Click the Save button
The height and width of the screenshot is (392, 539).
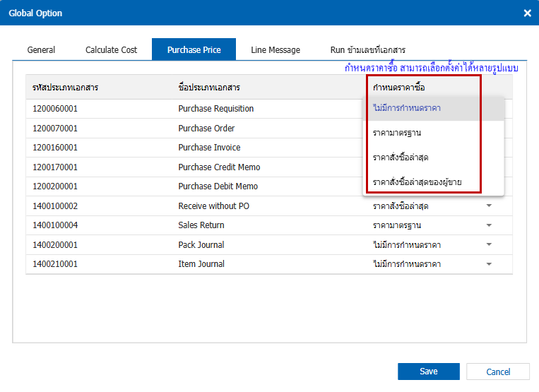(x=428, y=372)
